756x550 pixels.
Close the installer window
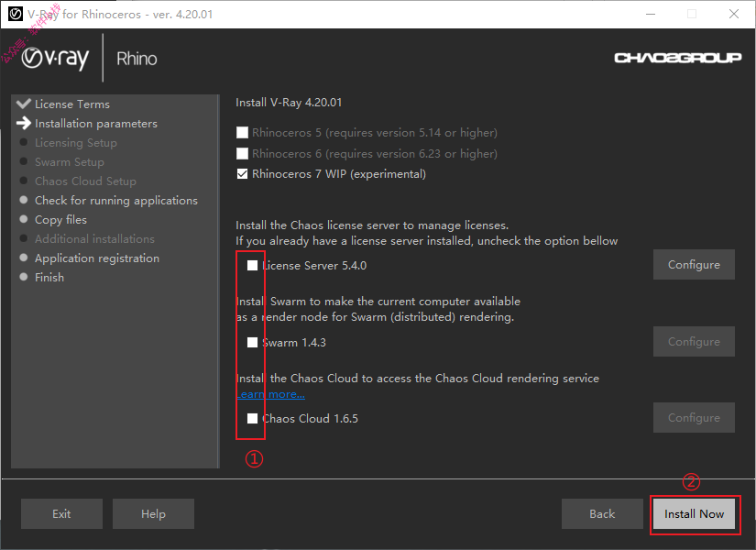click(x=733, y=14)
